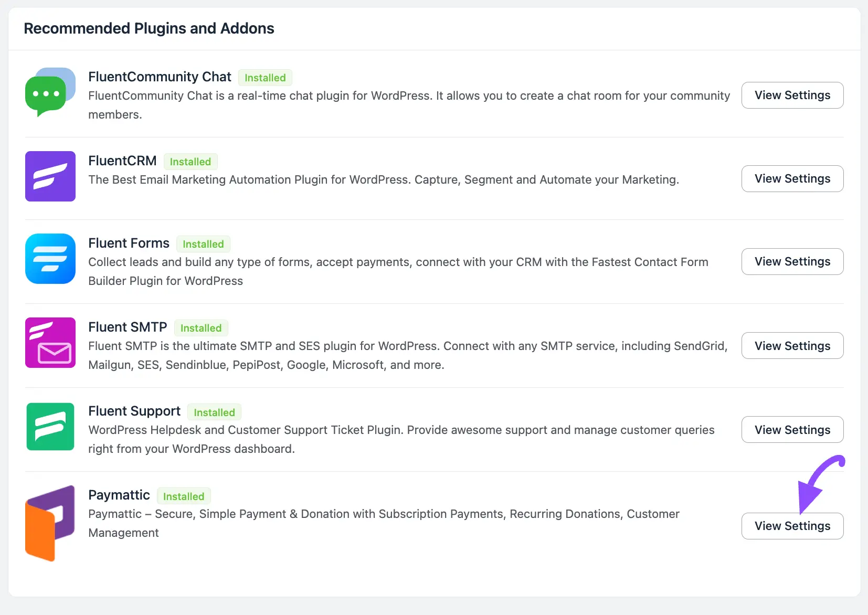The height and width of the screenshot is (615, 868).
Task: Click the Fluent Support Helpdesk description text
Action: tap(401, 439)
